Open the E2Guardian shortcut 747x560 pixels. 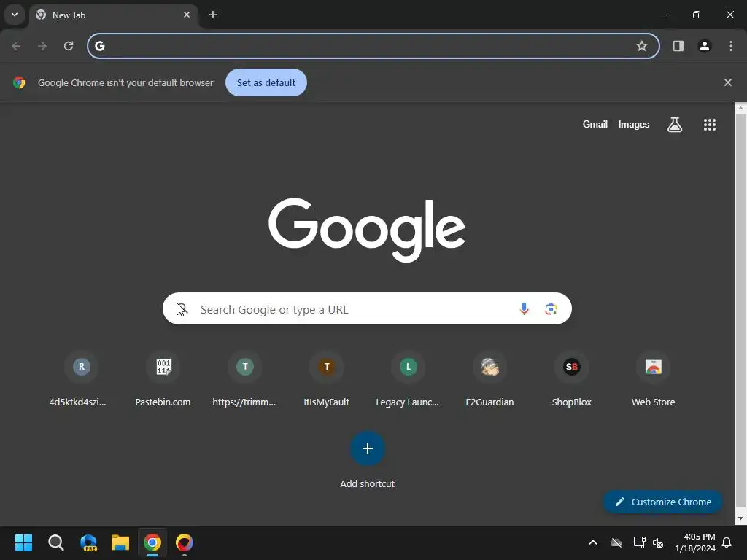coord(489,379)
